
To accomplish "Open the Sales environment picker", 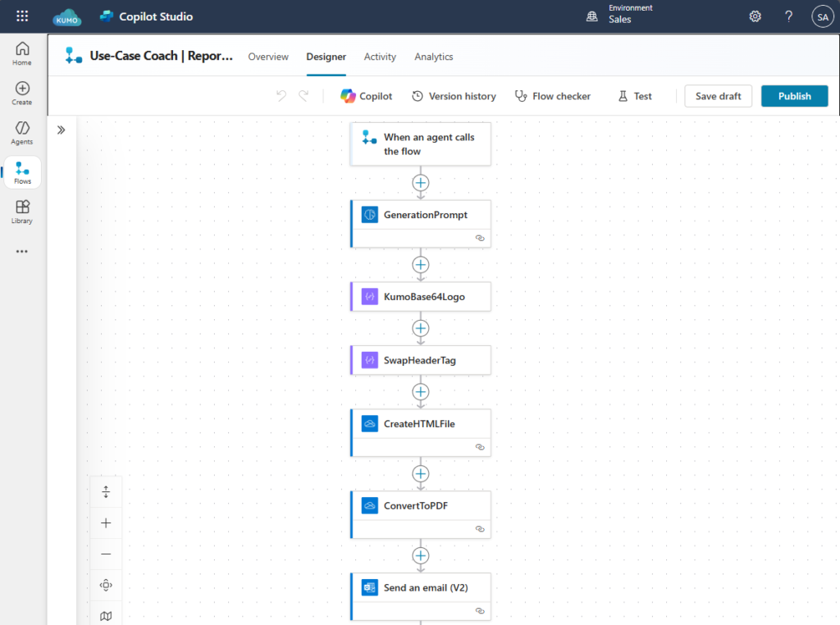I will 621,16.
